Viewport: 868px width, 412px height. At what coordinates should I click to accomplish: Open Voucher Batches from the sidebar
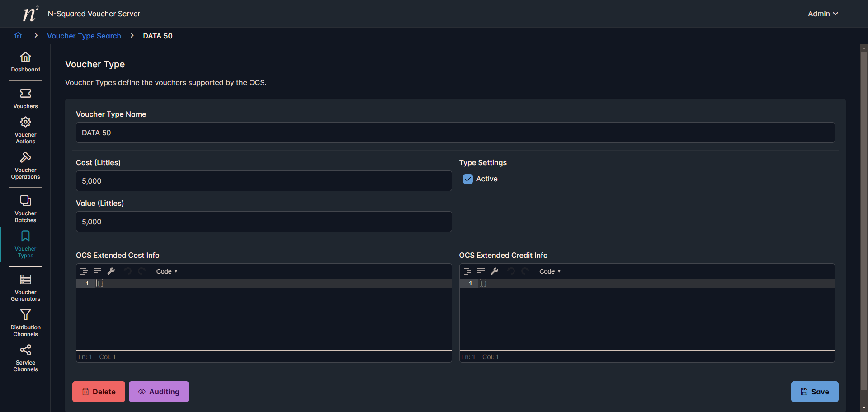coord(25,208)
